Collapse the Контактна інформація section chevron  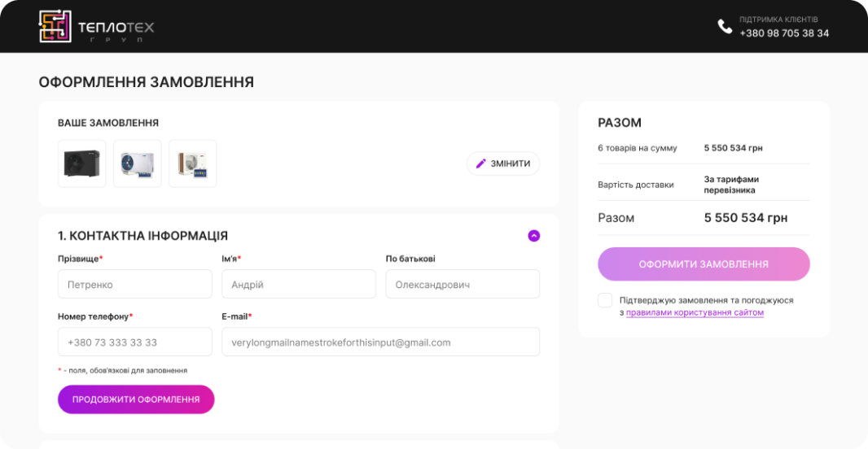tap(533, 236)
